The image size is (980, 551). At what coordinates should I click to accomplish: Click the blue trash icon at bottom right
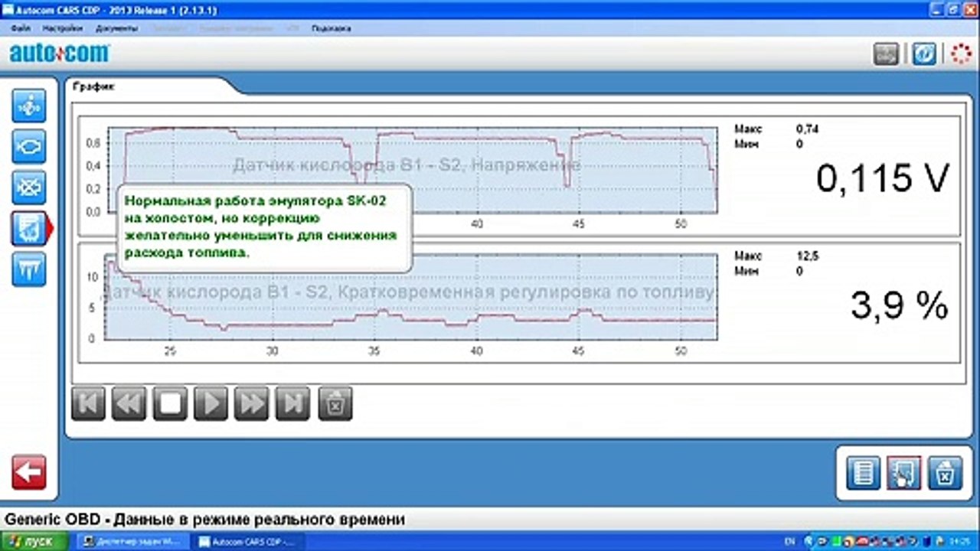945,473
